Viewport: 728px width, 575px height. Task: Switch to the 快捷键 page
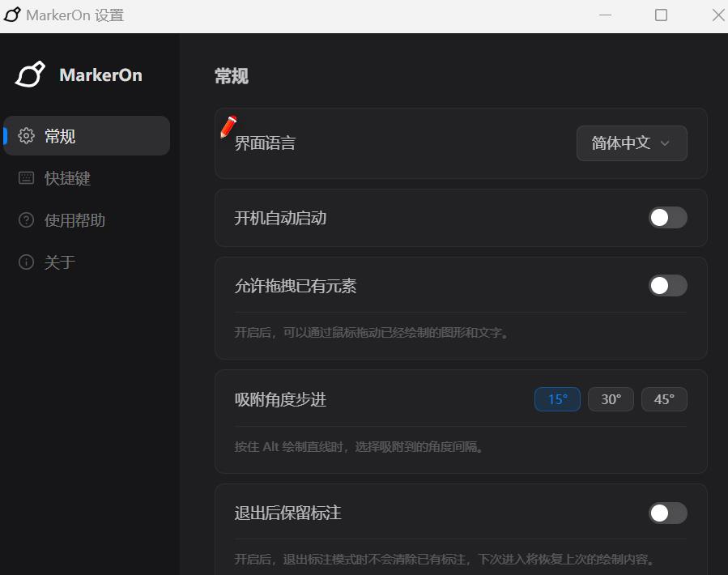pos(87,178)
